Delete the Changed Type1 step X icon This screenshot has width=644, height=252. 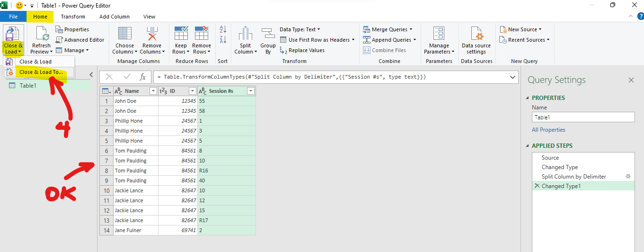pyautogui.click(x=537, y=186)
